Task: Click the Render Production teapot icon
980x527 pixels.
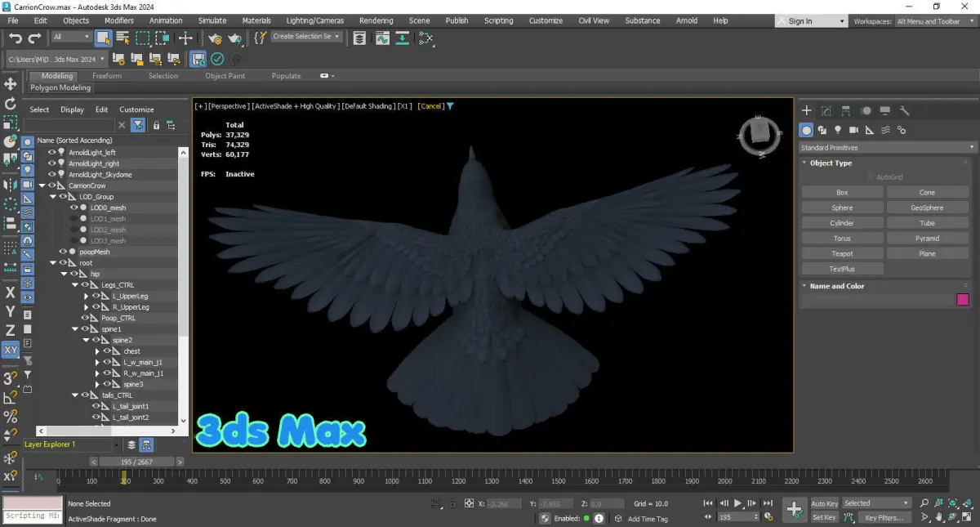Action: (x=234, y=38)
